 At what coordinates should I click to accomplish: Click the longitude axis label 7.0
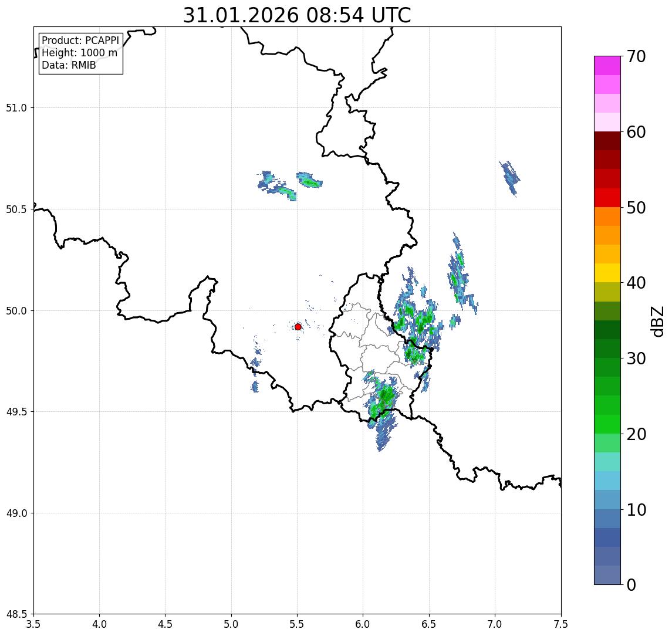(x=495, y=624)
